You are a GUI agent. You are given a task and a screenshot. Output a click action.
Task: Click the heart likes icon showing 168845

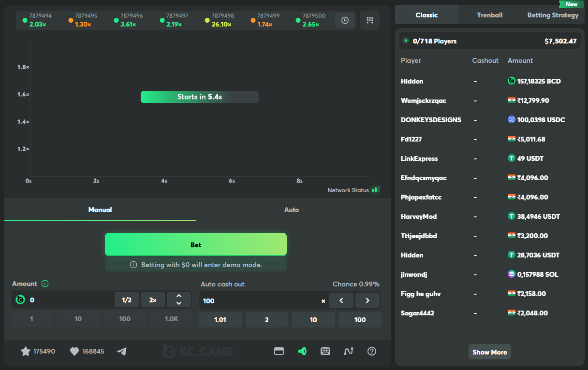[x=74, y=352]
